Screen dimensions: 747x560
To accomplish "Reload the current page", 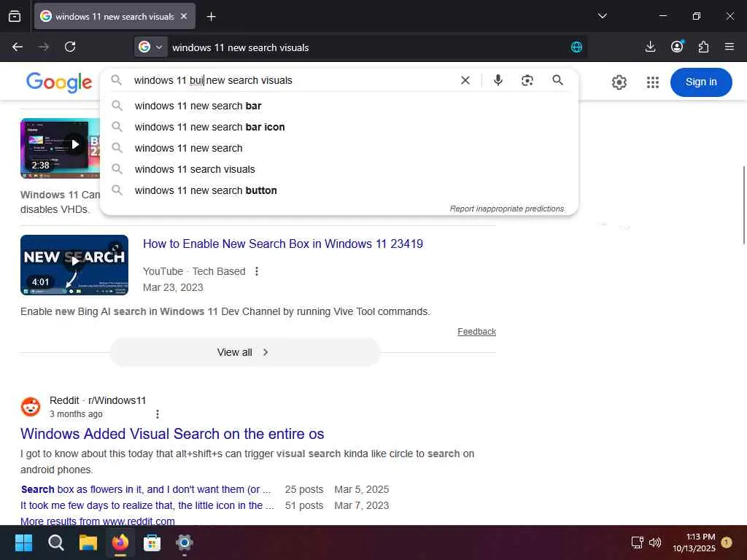I will coord(70,47).
